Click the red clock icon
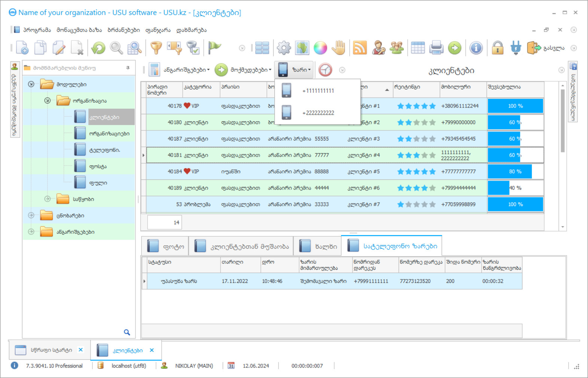The width and height of the screenshot is (588, 378). [325, 70]
